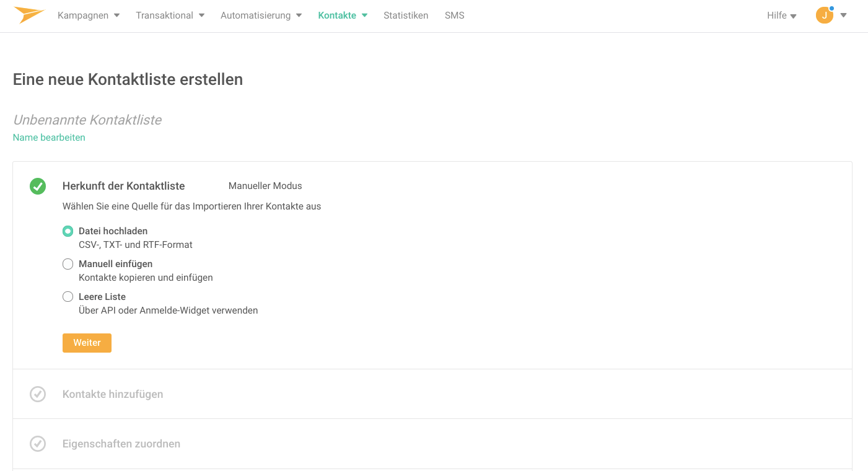The width and height of the screenshot is (868, 471).
Task: Expand the Automatisierung dropdown arrow
Action: coord(299,15)
